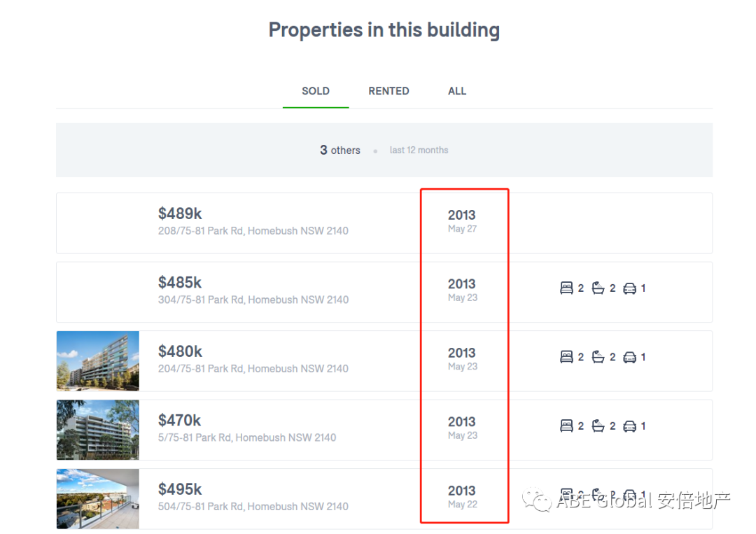Open 208/75-81 Park Rd address link
Viewport: 756px width, 534px height.
[x=253, y=231]
